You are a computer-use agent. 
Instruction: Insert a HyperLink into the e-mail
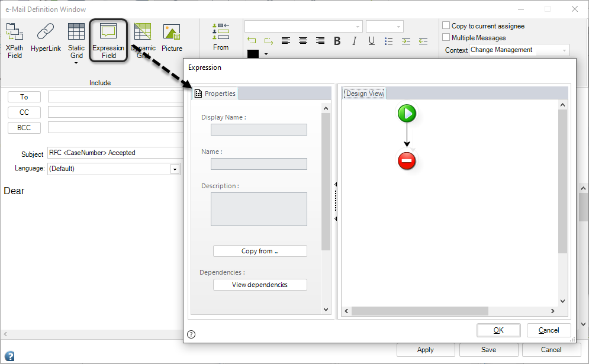pos(46,37)
